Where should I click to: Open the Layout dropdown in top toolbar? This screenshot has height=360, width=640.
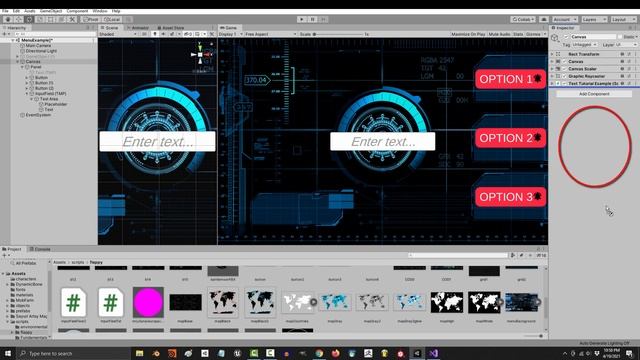(623, 19)
